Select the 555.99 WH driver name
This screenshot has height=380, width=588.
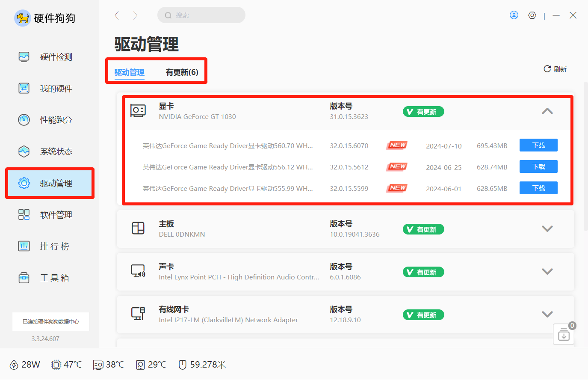point(228,188)
